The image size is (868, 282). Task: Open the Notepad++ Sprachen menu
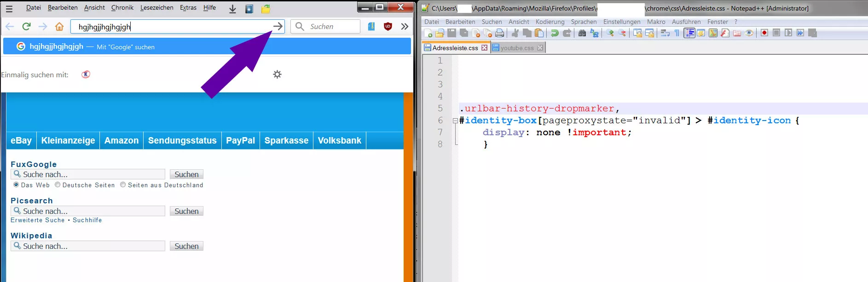coord(584,22)
